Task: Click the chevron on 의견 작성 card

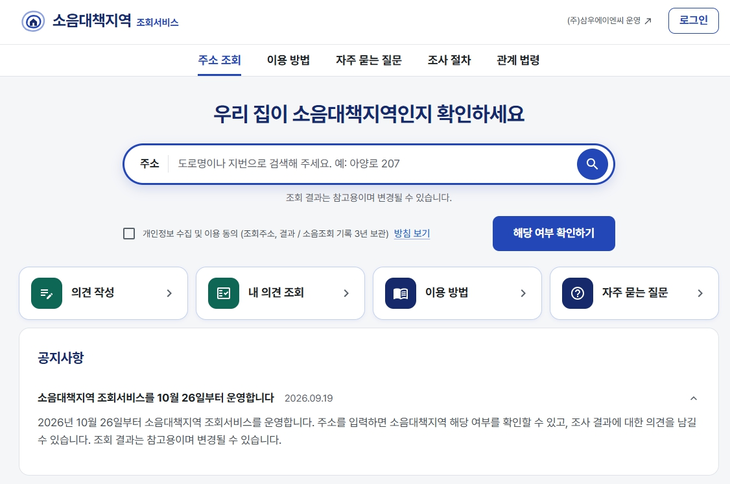Action: [x=169, y=293]
